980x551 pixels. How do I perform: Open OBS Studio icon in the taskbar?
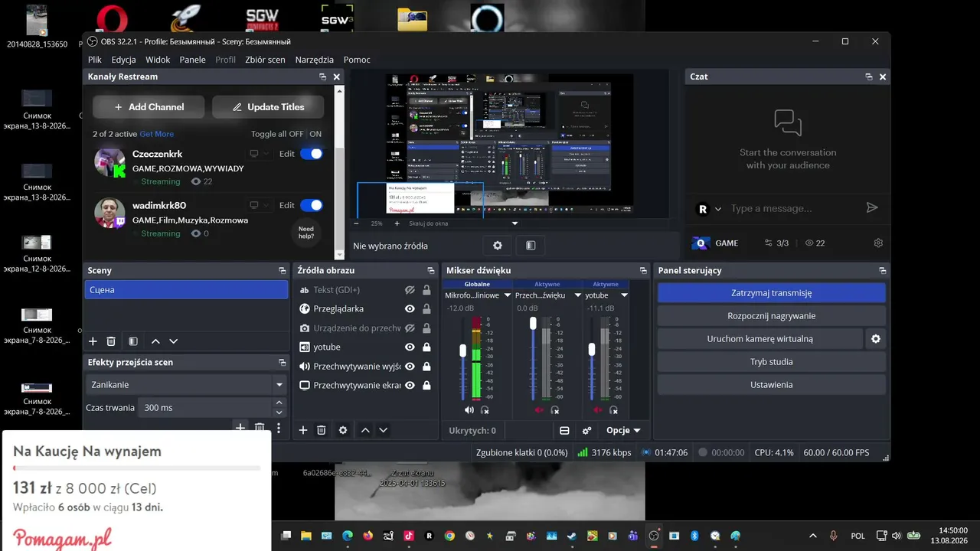(654, 536)
